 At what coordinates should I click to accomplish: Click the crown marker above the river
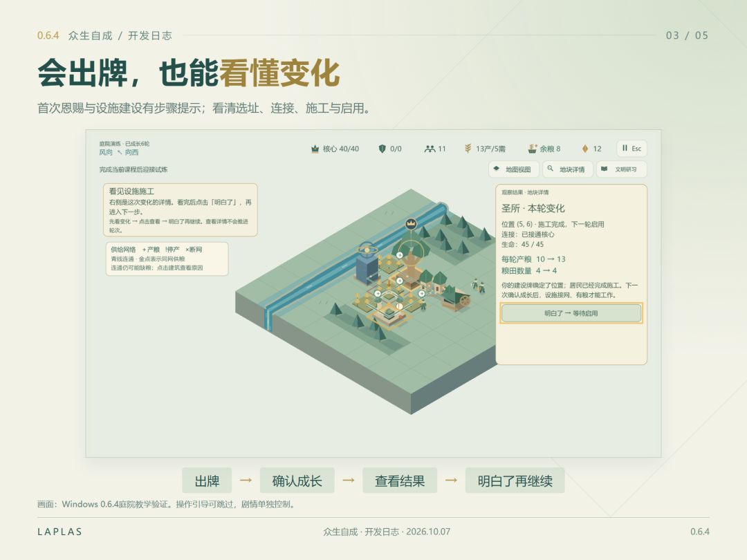411,223
